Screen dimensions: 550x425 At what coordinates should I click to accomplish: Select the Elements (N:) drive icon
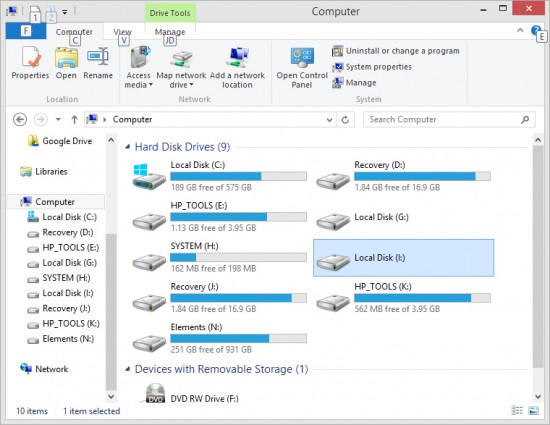(x=149, y=343)
